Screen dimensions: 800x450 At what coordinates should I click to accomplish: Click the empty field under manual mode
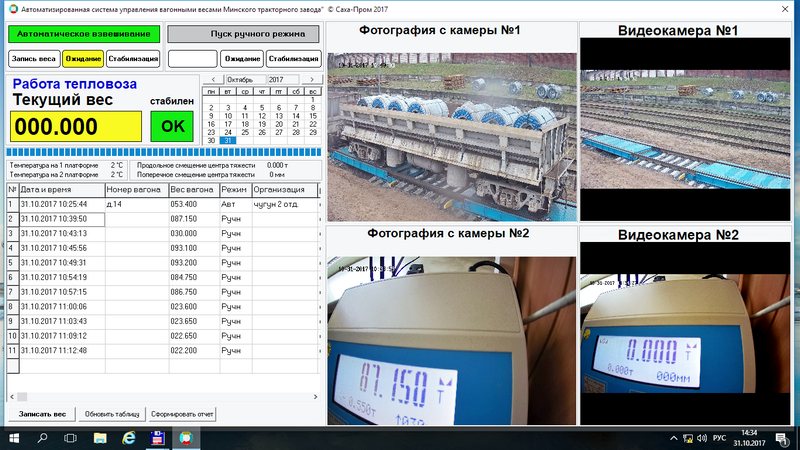[x=193, y=59]
